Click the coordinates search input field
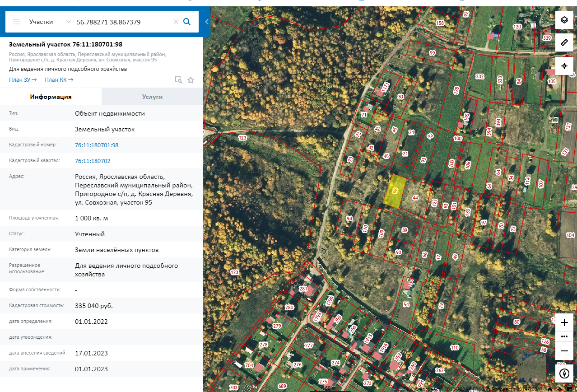 point(123,22)
